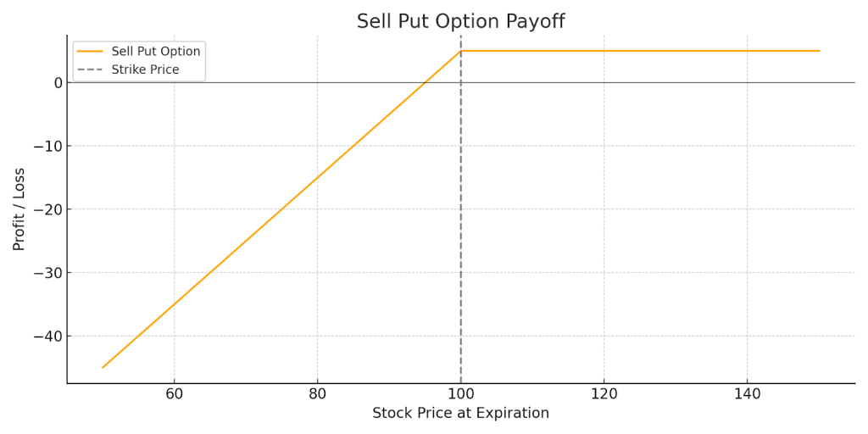Click the x-axis tick label 60
Image resolution: width=868 pixels, height=434 pixels.
[x=174, y=394]
